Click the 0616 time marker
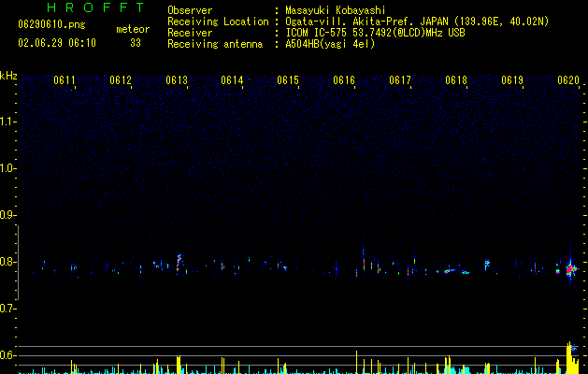 coord(344,80)
